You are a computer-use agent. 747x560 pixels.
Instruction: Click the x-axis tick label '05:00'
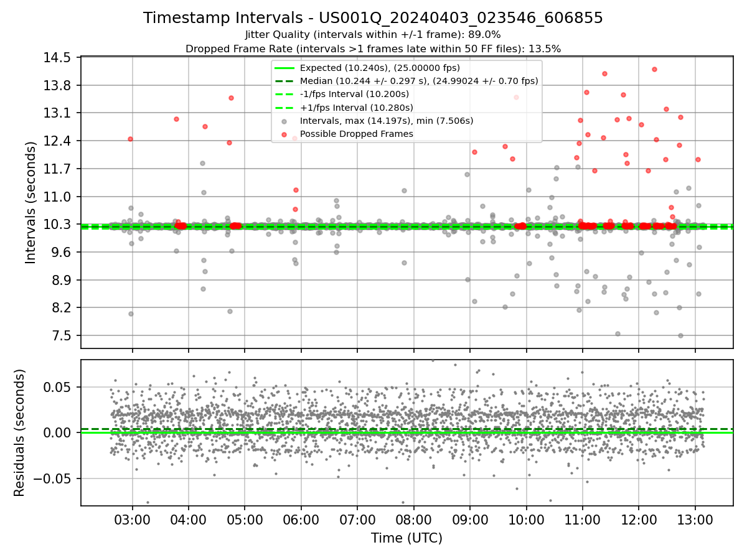(x=244, y=520)
